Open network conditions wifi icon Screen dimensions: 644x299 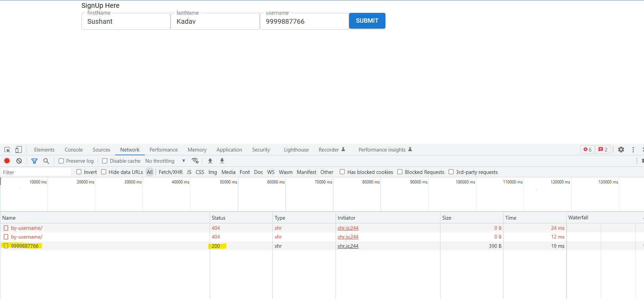(195, 161)
